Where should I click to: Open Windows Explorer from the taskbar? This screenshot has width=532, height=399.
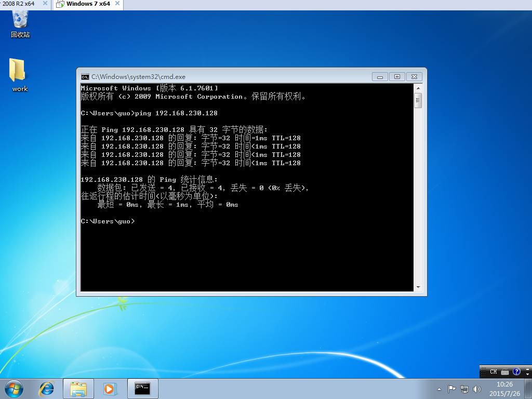click(78, 388)
